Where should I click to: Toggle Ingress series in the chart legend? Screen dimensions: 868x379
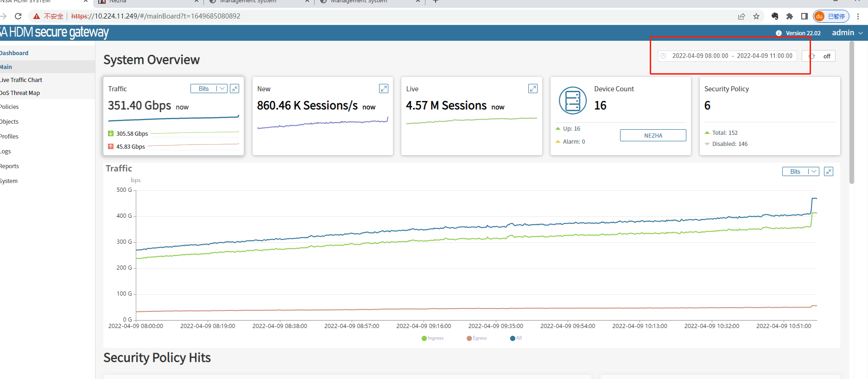tap(433, 338)
